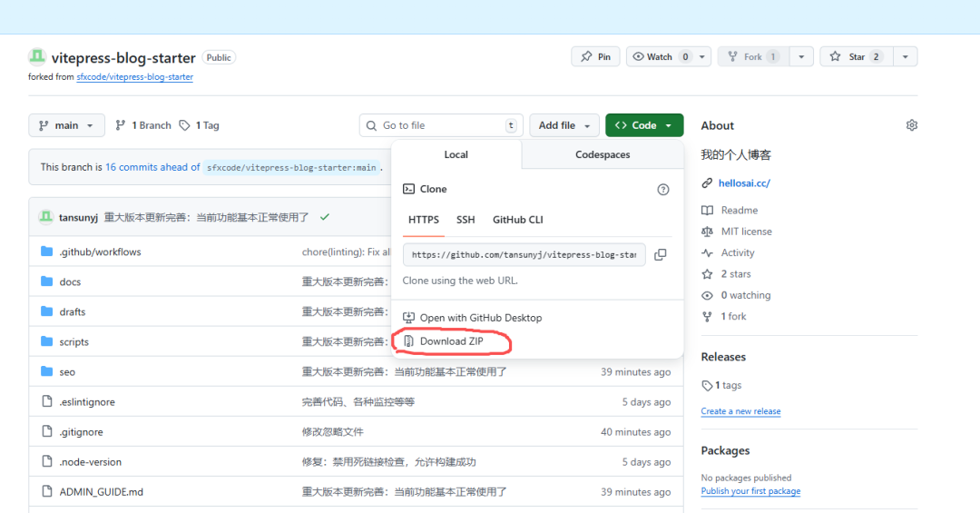This screenshot has width=980, height=513.
Task: Click the Pin repository button
Action: [595, 56]
